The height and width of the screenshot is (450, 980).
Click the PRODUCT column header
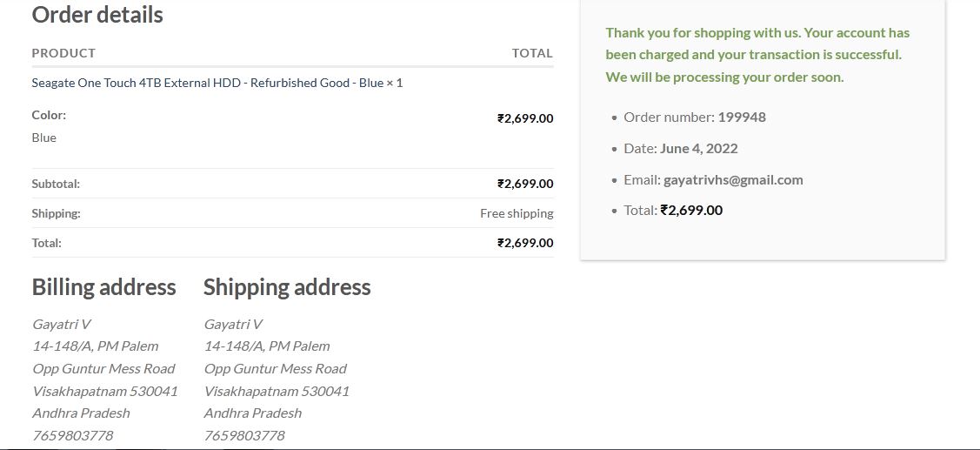coord(63,53)
